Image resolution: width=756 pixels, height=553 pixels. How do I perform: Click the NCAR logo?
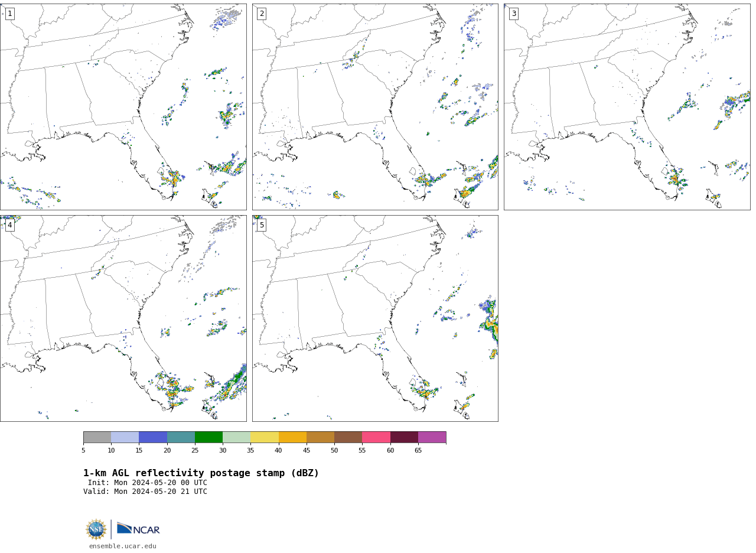138,529
